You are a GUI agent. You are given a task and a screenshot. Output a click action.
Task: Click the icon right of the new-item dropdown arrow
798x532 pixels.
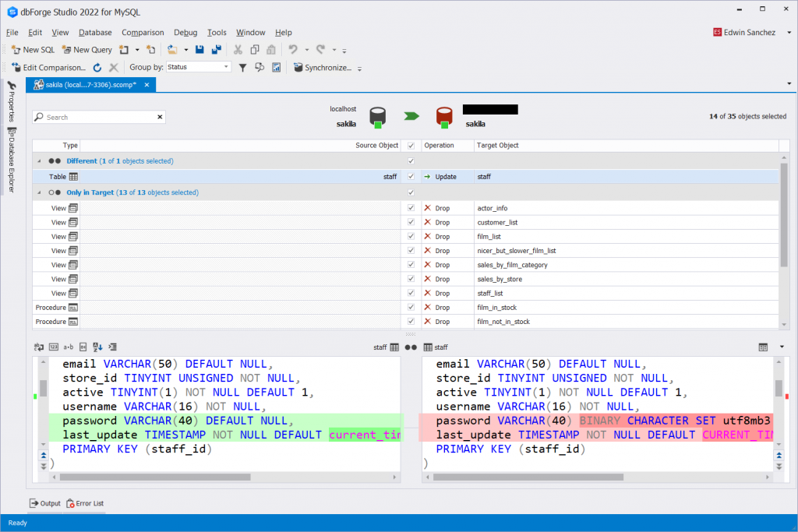click(150, 50)
